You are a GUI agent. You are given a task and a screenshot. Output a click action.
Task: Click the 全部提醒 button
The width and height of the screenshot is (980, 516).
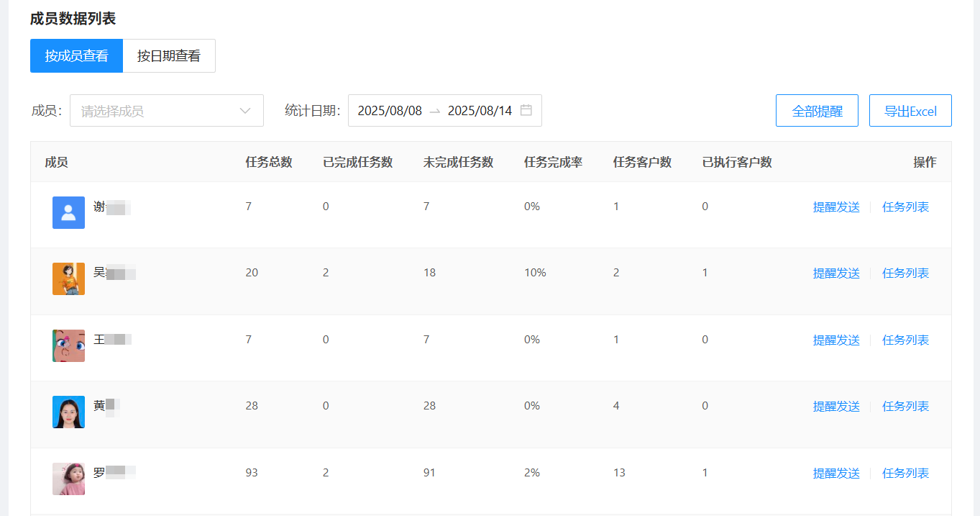click(x=817, y=111)
